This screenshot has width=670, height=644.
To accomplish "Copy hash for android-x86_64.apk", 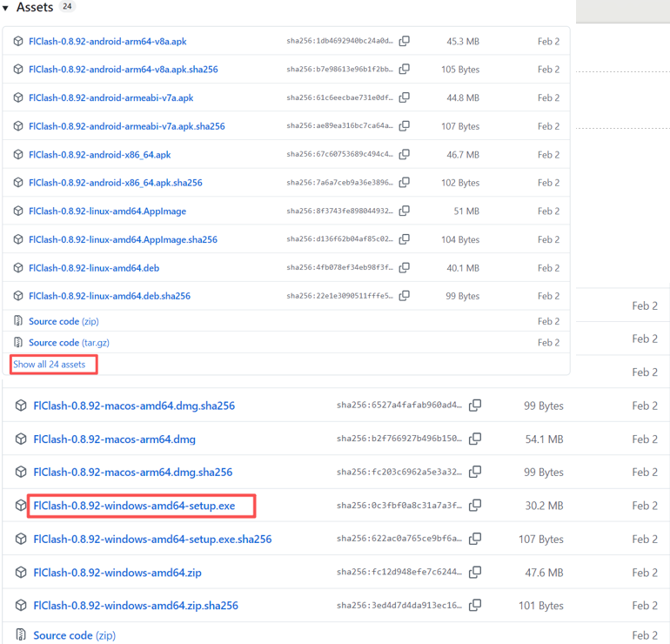I will [405, 154].
